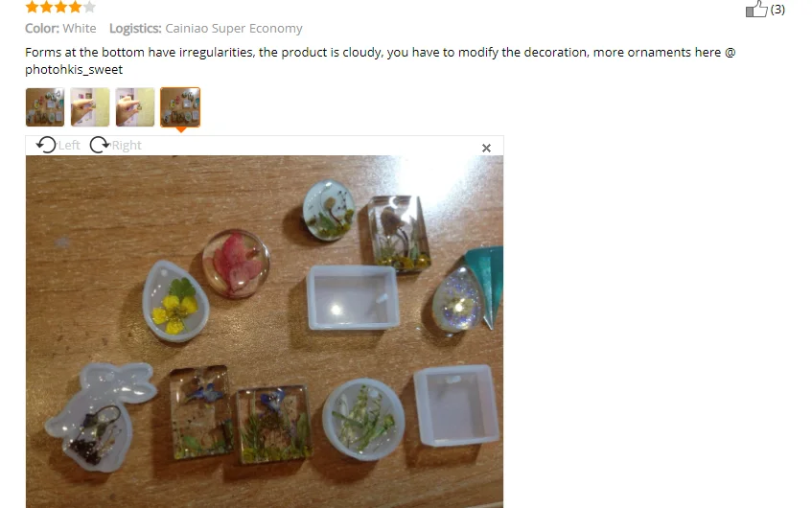Click the review text about irregular forms
Image resolution: width=812 pixels, height=508 pixels.
point(380,60)
